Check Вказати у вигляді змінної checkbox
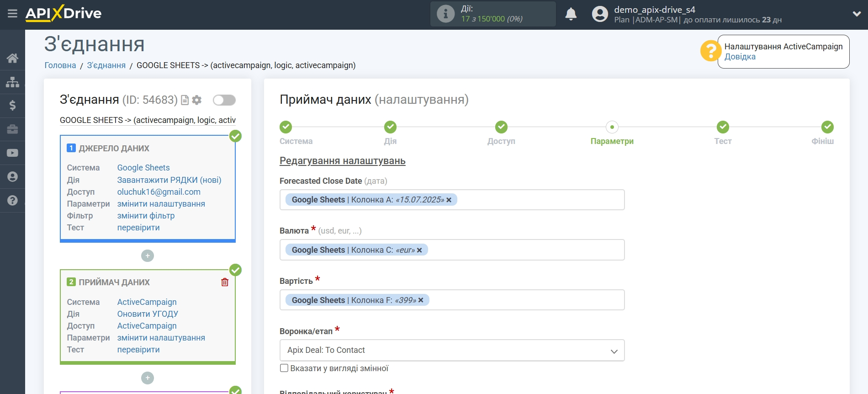Viewport: 868px width, 394px height. (x=284, y=368)
